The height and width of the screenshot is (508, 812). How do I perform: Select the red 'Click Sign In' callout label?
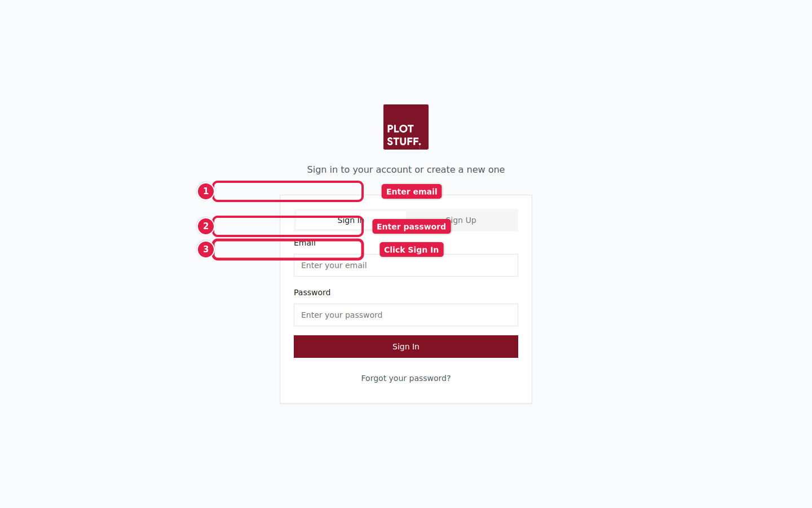[411, 250]
